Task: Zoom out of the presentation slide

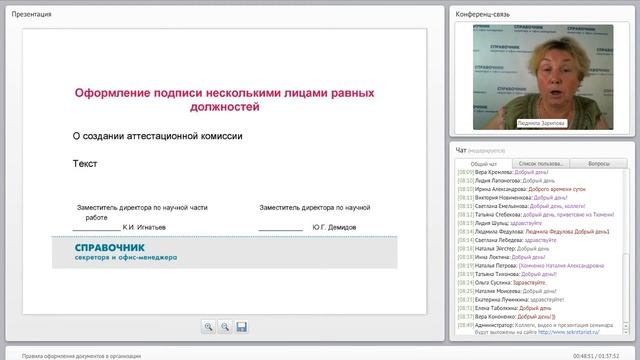Action: (x=225, y=327)
